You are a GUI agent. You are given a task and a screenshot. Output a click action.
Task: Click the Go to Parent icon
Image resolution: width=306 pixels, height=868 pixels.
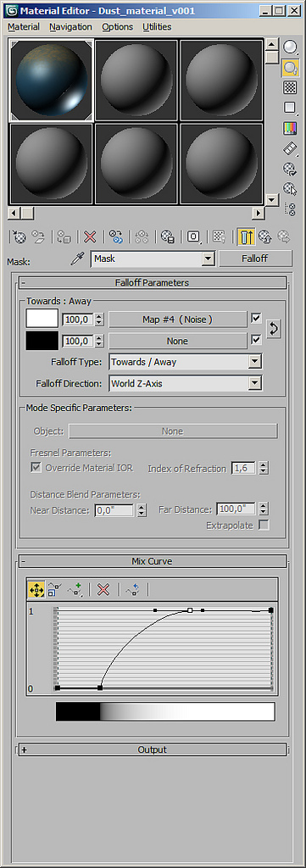click(x=264, y=237)
